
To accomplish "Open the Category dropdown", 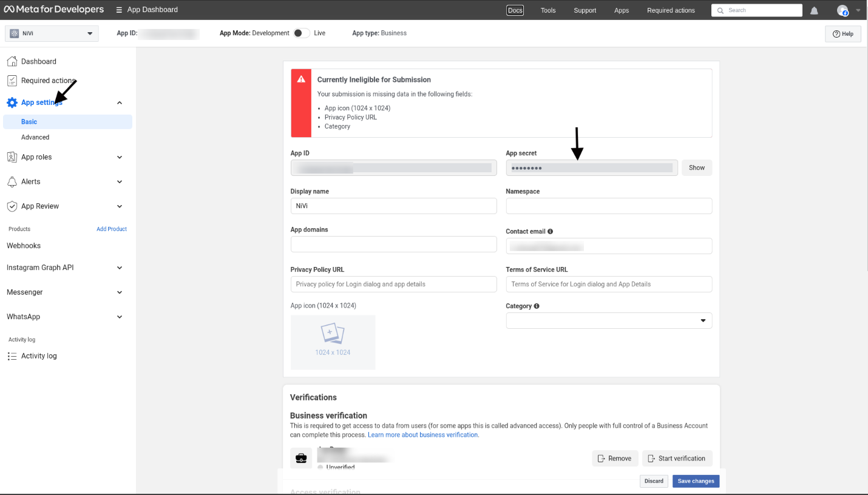I will [609, 320].
